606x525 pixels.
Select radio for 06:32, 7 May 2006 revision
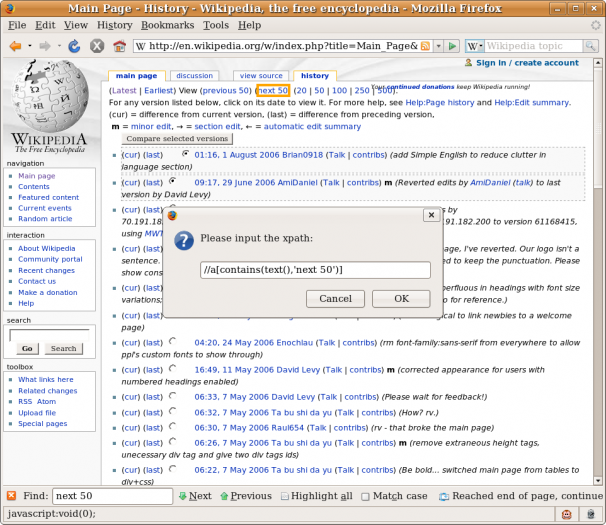point(172,411)
